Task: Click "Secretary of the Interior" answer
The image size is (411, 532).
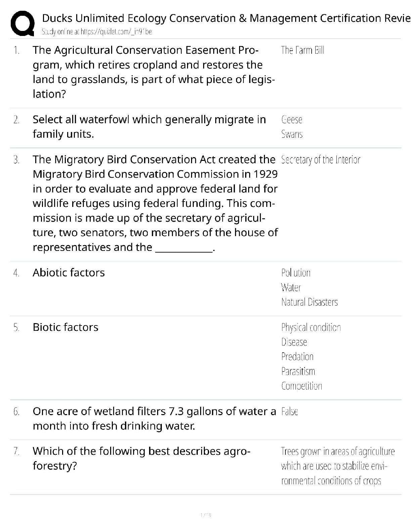Action: pos(320,160)
